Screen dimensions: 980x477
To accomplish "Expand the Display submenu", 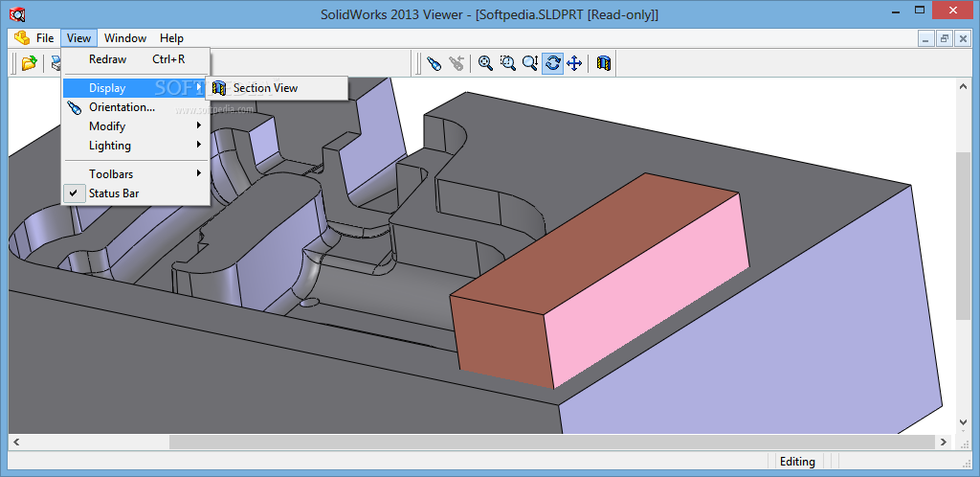I will 136,88.
